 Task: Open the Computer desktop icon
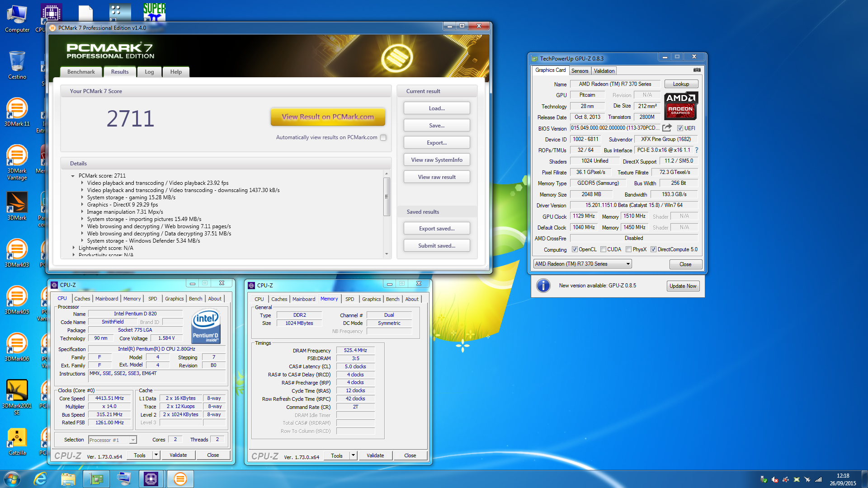click(17, 18)
